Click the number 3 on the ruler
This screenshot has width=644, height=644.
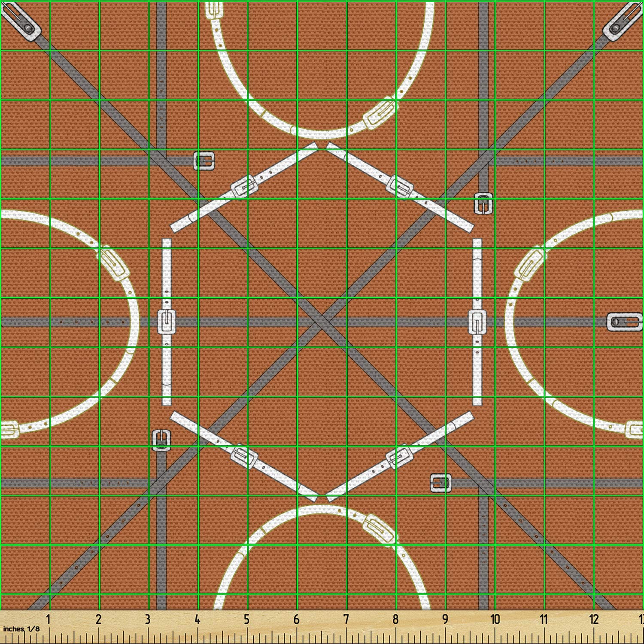(x=148, y=620)
